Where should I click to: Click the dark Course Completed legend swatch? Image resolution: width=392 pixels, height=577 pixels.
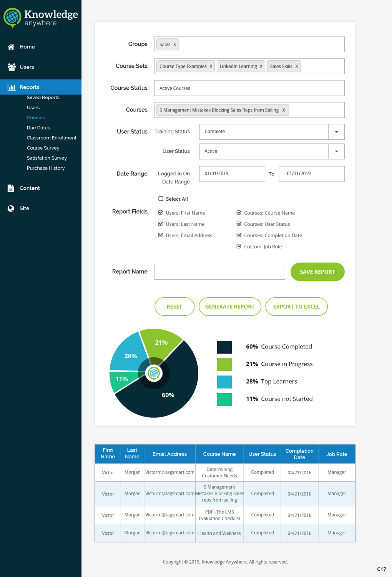click(224, 347)
